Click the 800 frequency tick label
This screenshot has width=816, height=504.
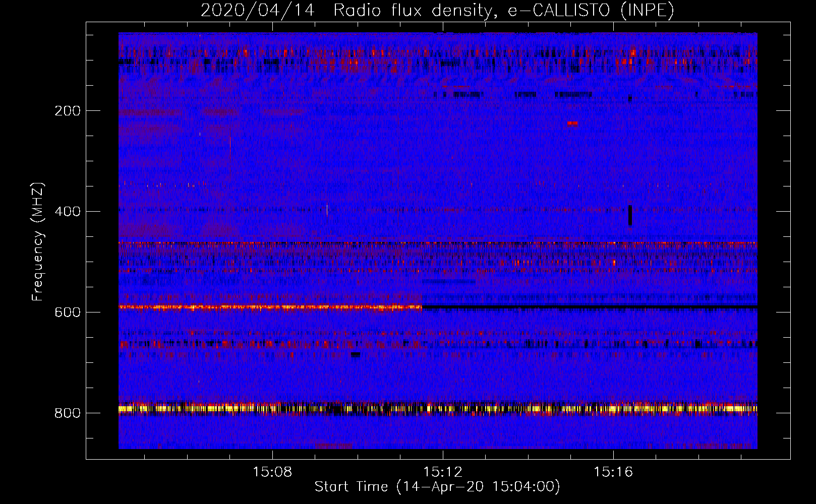click(68, 413)
